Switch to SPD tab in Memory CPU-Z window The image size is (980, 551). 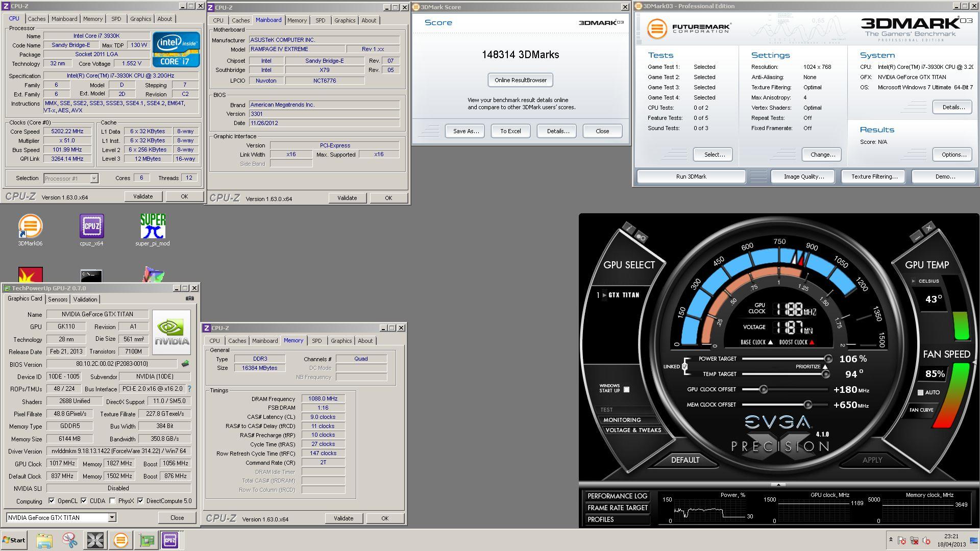[316, 340]
